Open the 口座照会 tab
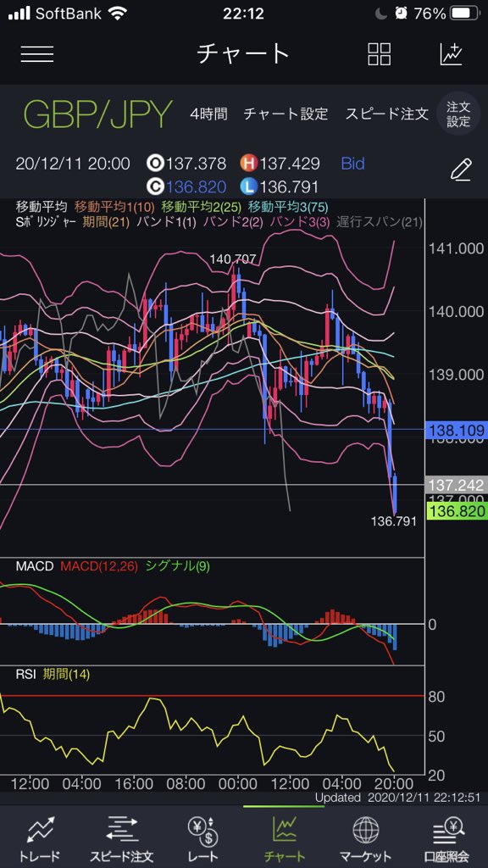This screenshot has width=488, height=868. click(447, 837)
